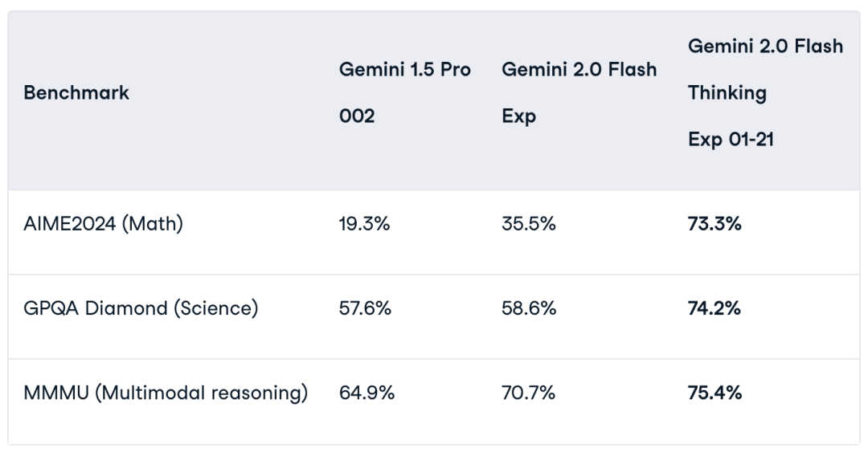Select the word "Thinking" in the header
This screenshot has width=868, height=452.
coord(727,93)
